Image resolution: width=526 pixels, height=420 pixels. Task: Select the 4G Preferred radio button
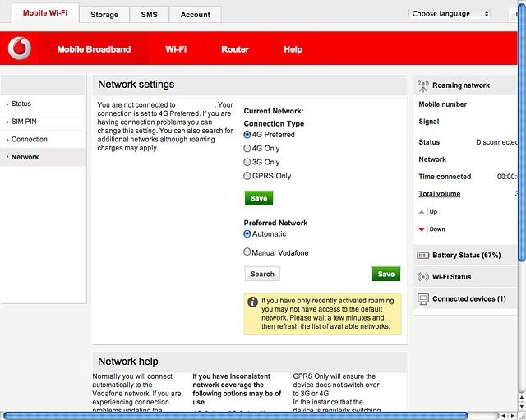(x=247, y=135)
